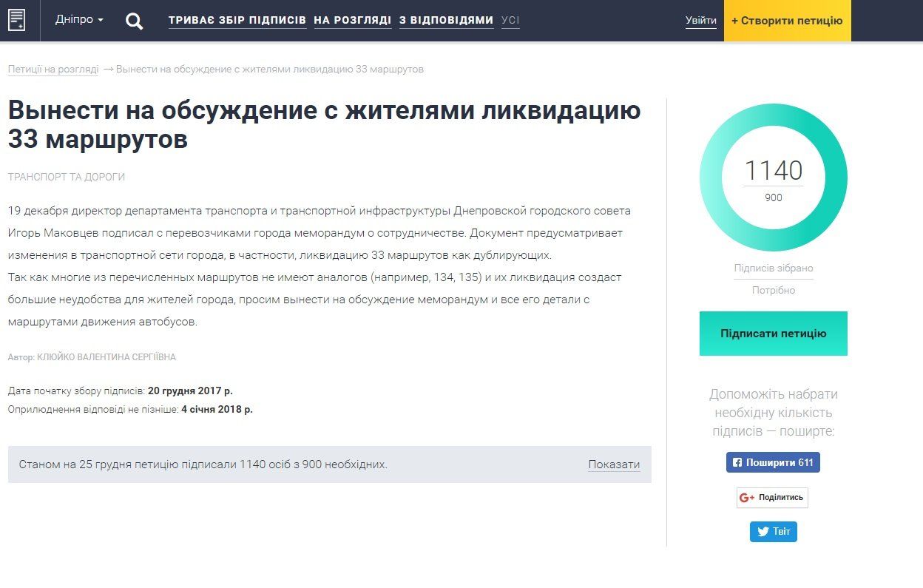Open the search magnifier icon

pos(134,21)
